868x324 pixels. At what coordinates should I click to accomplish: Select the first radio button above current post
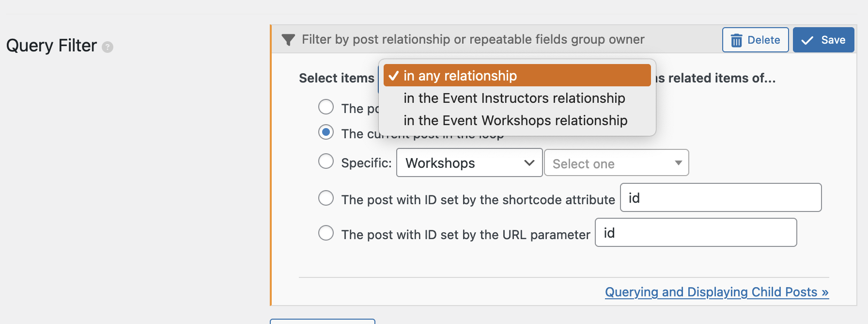pyautogui.click(x=326, y=107)
